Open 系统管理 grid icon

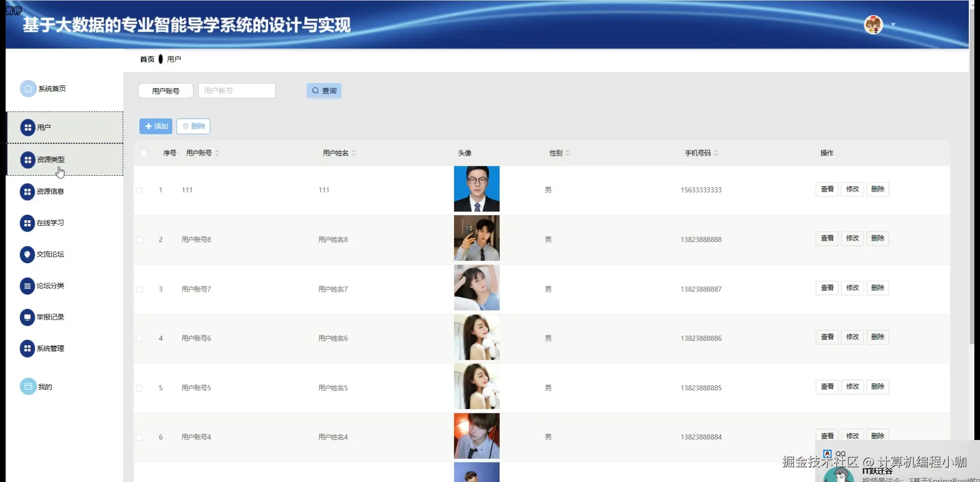[27, 348]
